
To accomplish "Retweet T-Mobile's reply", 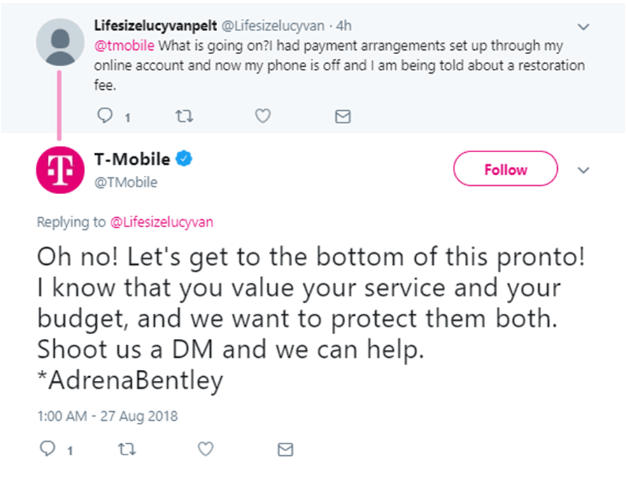I will [127, 449].
